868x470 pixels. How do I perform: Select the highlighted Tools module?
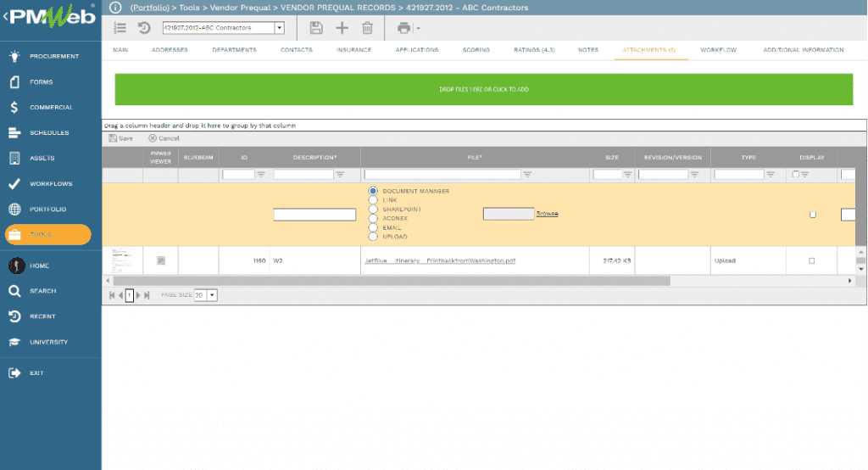48,234
